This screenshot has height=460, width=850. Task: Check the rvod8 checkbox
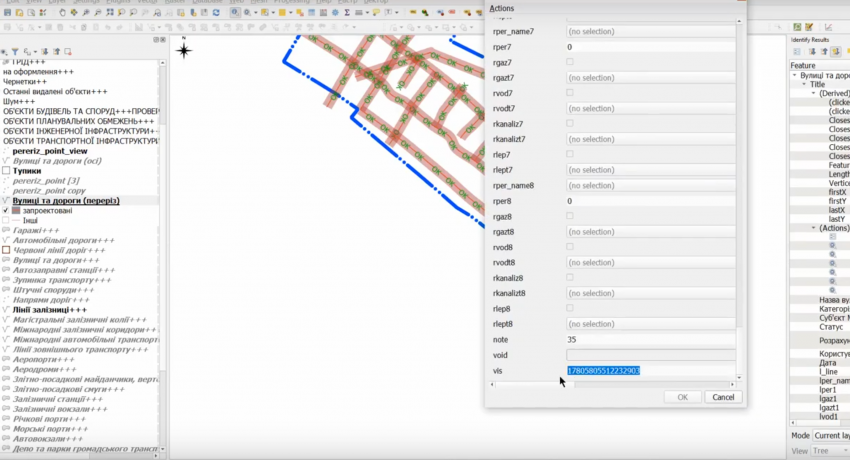tap(570, 247)
